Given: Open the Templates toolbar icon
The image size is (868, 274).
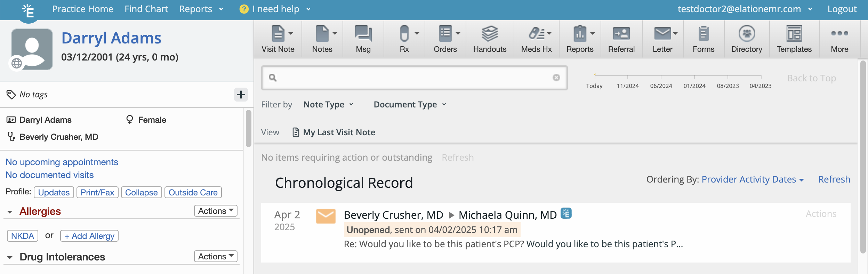Looking at the screenshot, I should [794, 34].
